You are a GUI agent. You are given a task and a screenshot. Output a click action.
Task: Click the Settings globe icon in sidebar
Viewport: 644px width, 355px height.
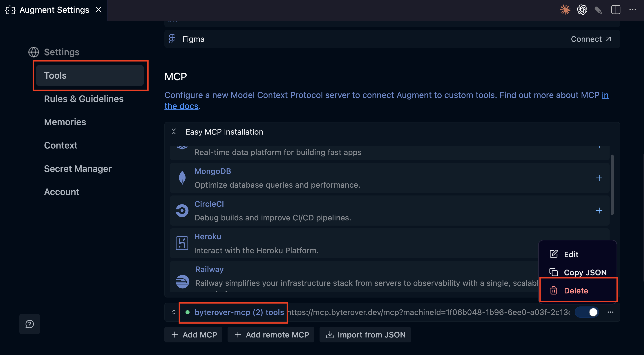coord(34,52)
